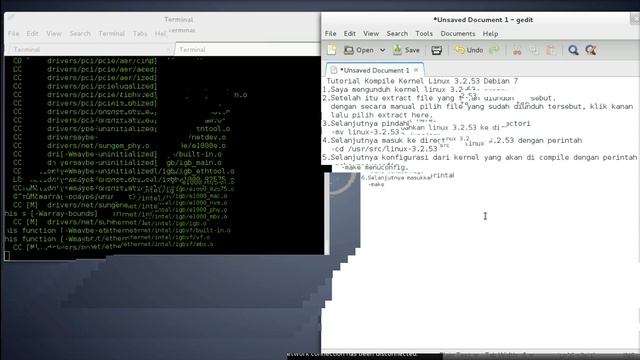The height and width of the screenshot is (360, 640).
Task: Expand the Open recent files dropdown arrow
Action: [x=382, y=50]
